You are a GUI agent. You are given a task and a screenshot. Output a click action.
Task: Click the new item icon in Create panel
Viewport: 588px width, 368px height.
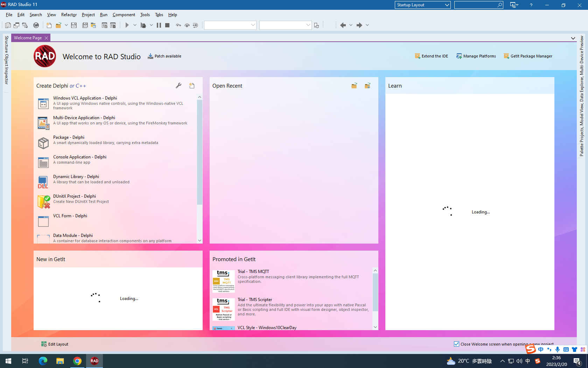[x=192, y=86]
